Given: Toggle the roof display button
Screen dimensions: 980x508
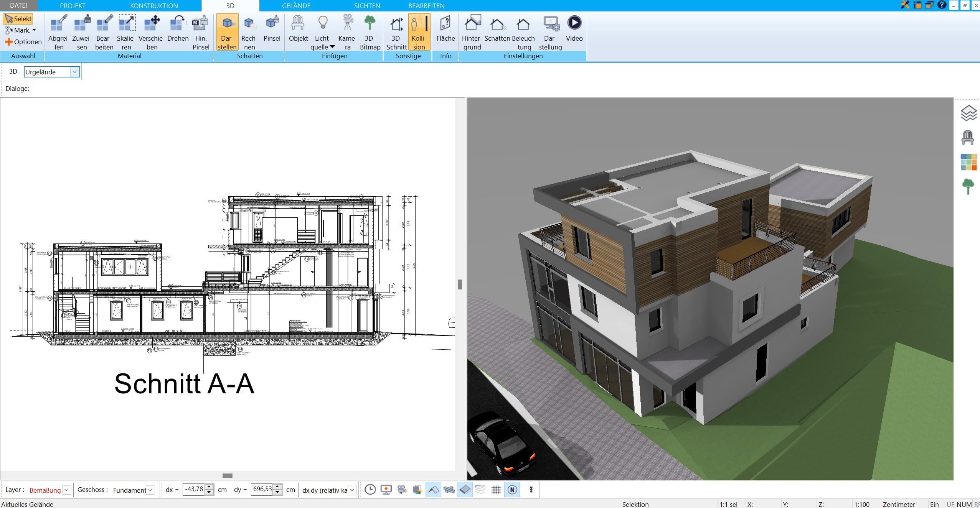Looking at the screenshot, I should click(x=433, y=490).
